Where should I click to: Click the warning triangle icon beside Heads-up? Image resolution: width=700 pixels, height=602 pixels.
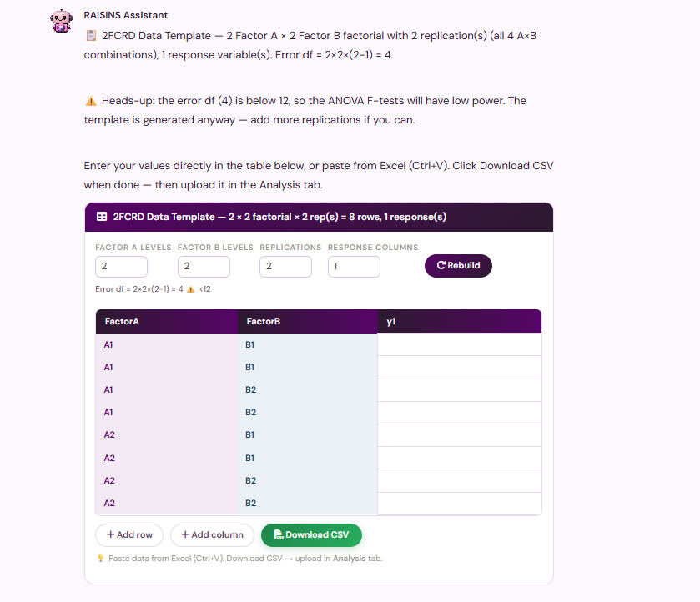(91, 101)
